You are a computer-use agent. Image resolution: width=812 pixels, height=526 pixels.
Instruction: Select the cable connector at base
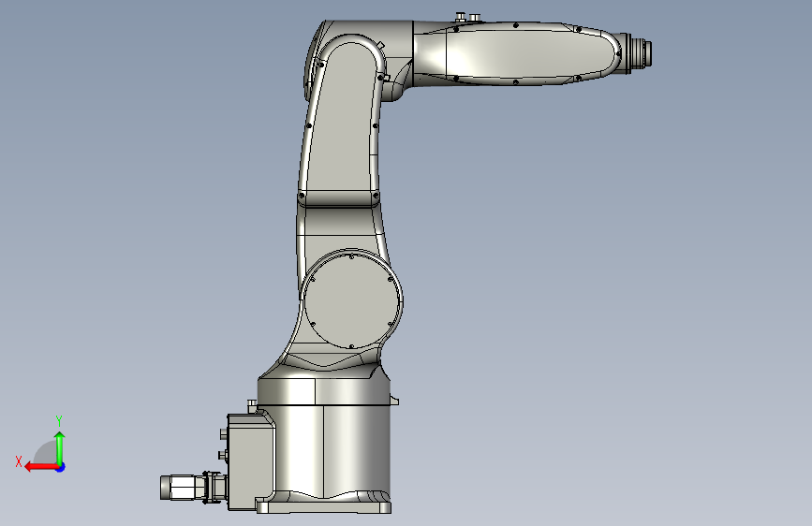pos(193,488)
